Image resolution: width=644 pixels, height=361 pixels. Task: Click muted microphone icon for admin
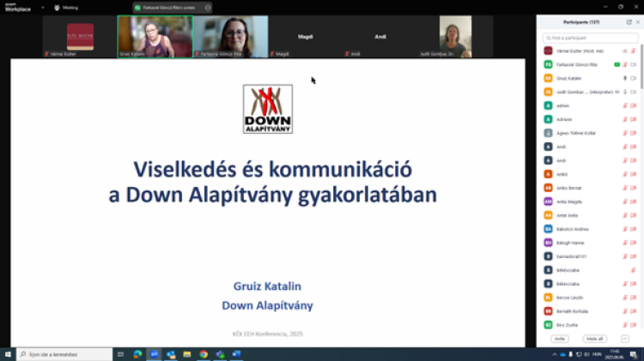pyautogui.click(x=625, y=105)
